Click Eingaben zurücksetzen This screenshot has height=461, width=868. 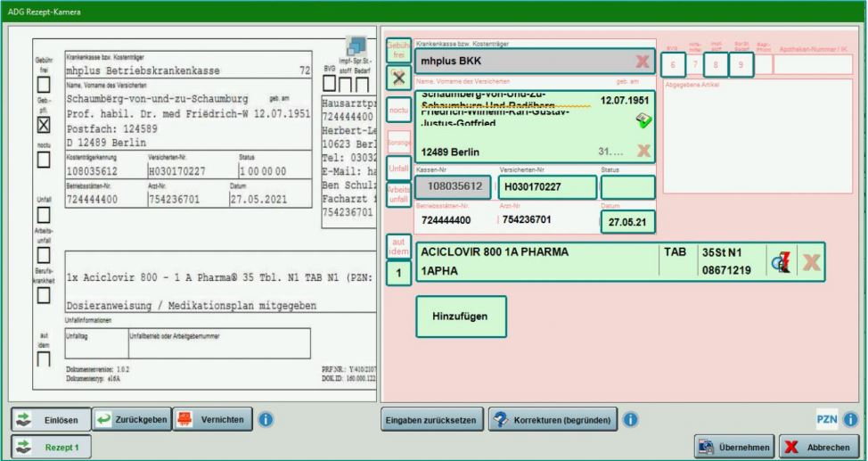(x=432, y=420)
